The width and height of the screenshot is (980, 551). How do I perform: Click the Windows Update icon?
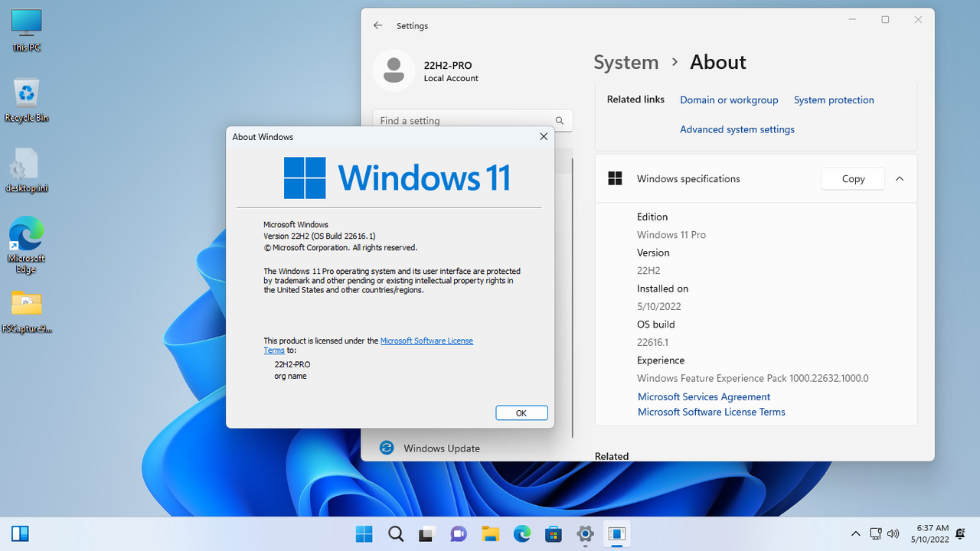tap(387, 448)
